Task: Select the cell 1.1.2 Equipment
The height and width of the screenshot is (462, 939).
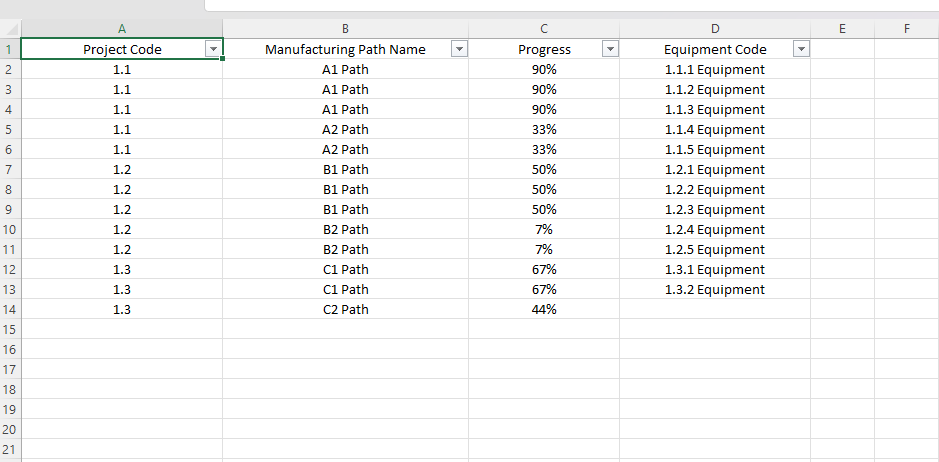Action: click(x=715, y=89)
